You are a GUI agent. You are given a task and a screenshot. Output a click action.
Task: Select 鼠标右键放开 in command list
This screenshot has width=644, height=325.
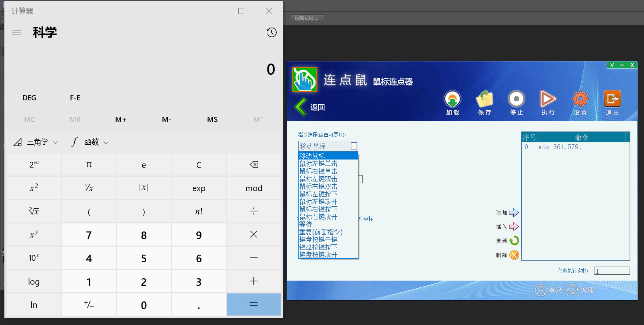(x=328, y=217)
